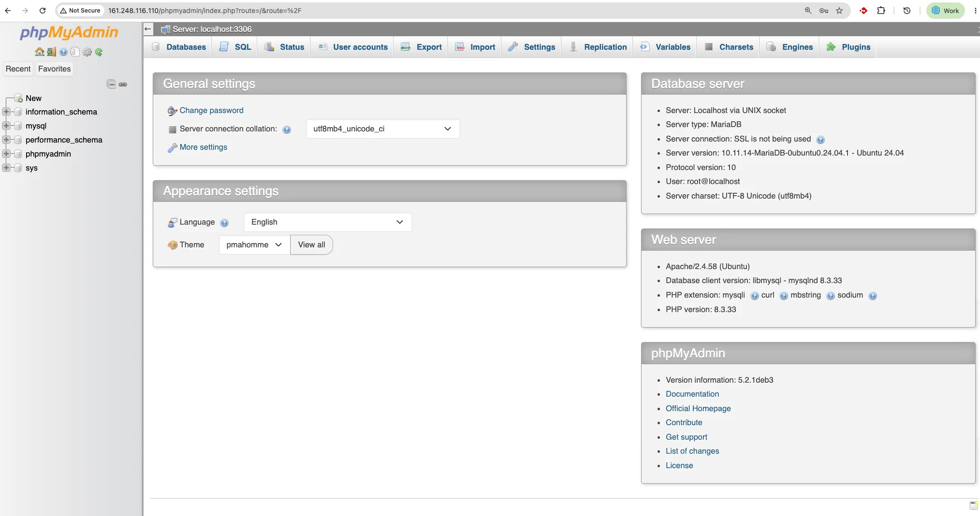This screenshot has height=516, width=980.
Task: Open saved passwords key icon in address bar
Action: pyautogui.click(x=824, y=10)
